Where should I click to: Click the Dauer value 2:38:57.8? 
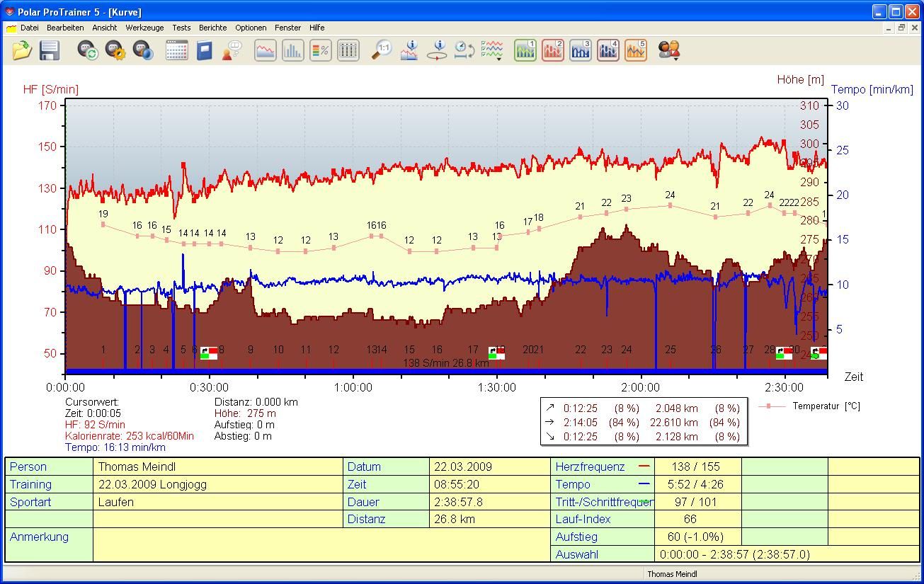489,502
